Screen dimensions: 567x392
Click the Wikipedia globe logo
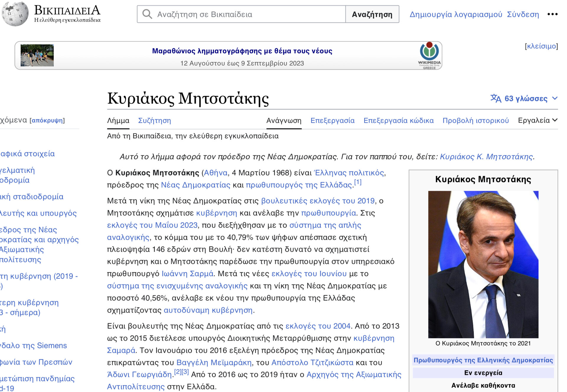(x=15, y=13)
